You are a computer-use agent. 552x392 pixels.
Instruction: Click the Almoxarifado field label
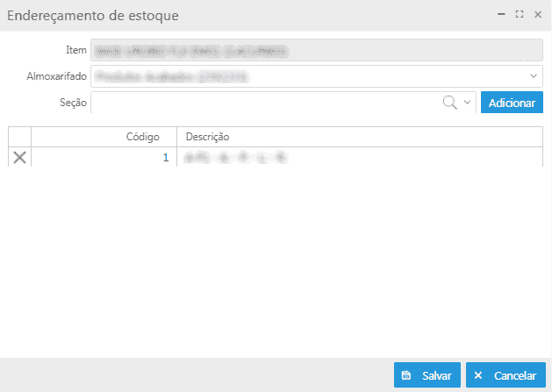coord(56,76)
